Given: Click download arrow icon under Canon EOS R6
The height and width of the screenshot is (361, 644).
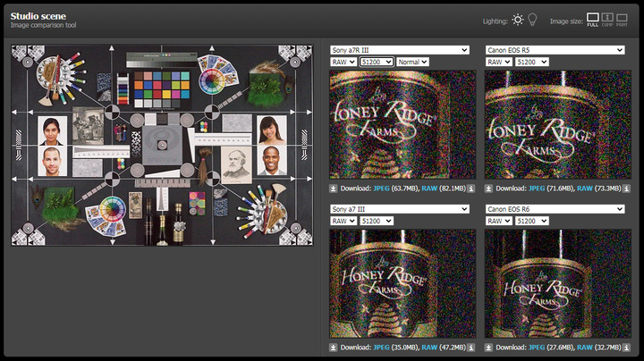Looking at the screenshot, I should point(488,348).
